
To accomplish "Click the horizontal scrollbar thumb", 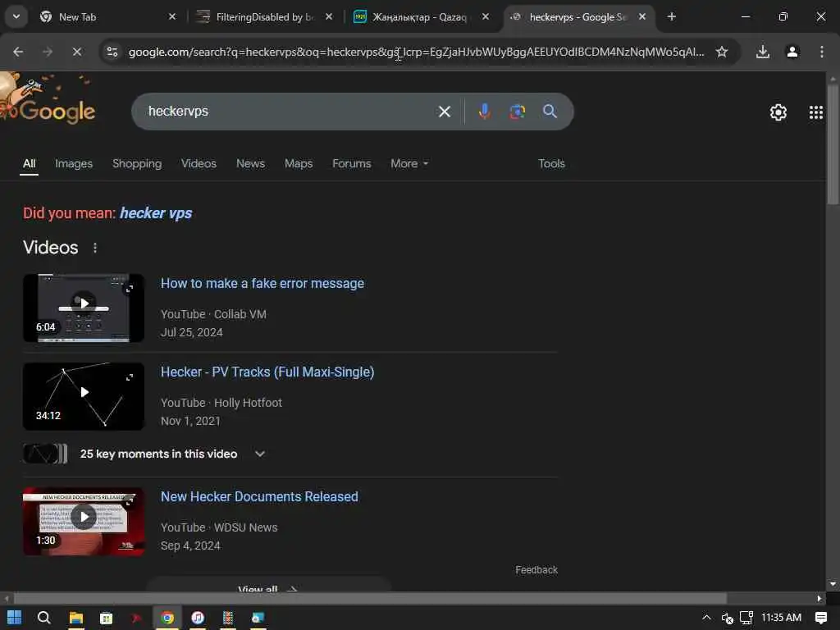I will pos(370,598).
